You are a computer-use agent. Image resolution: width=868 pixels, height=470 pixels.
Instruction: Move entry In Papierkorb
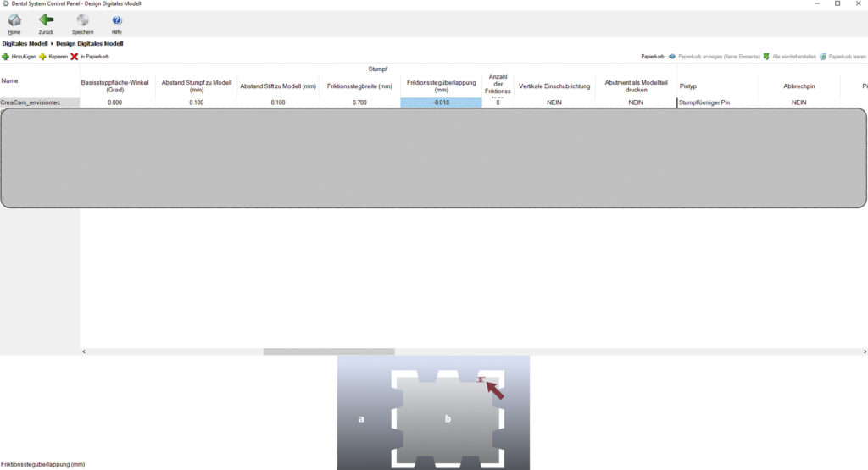click(90, 57)
